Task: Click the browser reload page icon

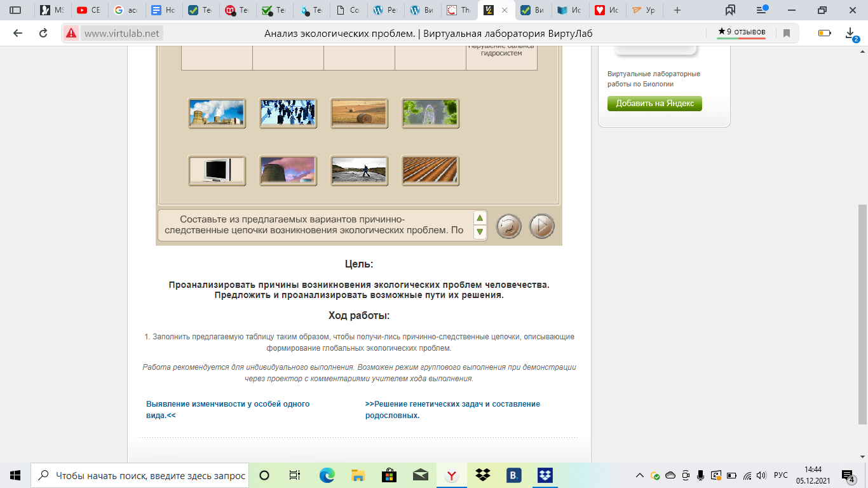Action: 43,34
